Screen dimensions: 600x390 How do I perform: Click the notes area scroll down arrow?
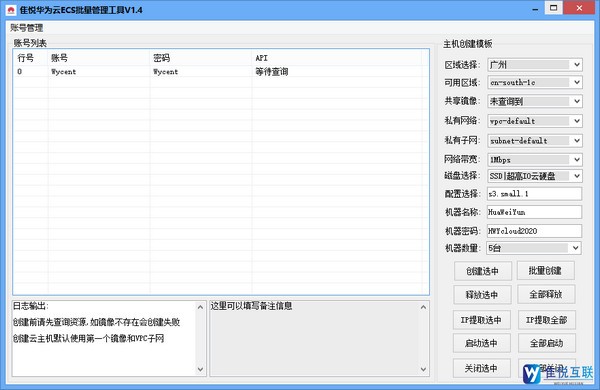tap(423, 369)
